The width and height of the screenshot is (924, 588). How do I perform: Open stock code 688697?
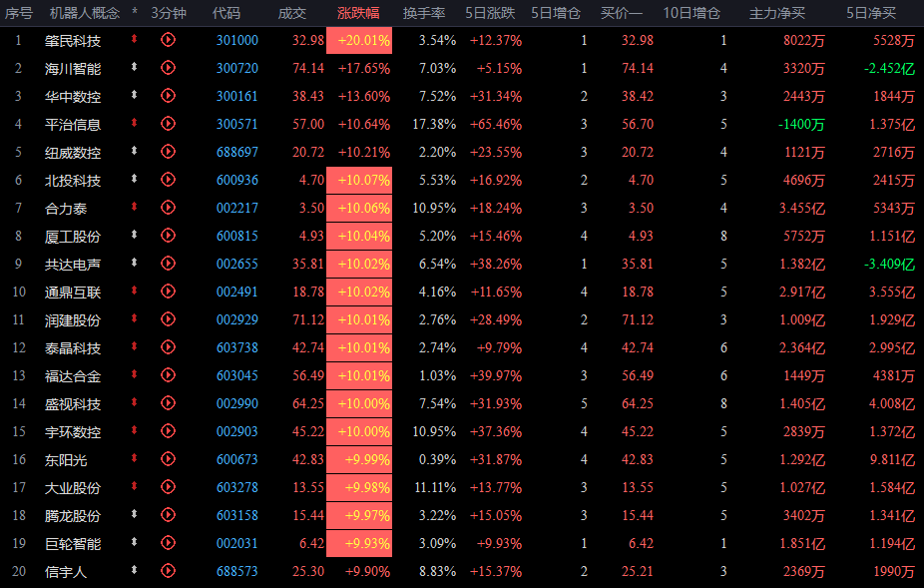(x=237, y=152)
